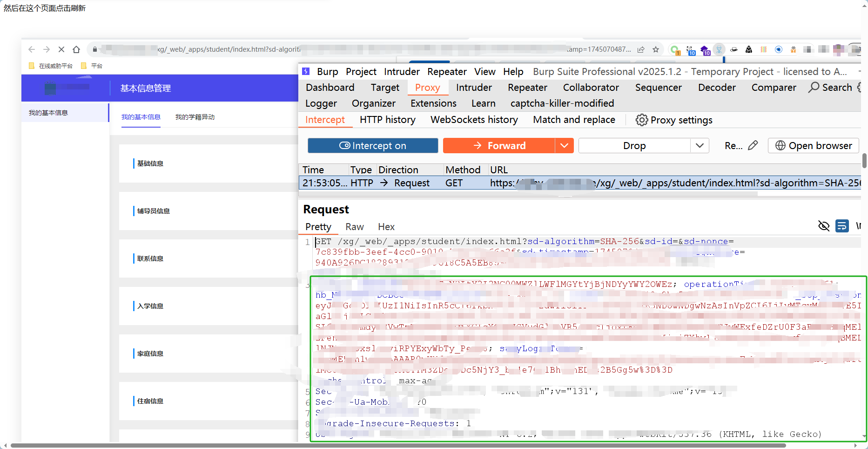
Task: Open the light-blue detective figure extension
Action: [720, 49]
